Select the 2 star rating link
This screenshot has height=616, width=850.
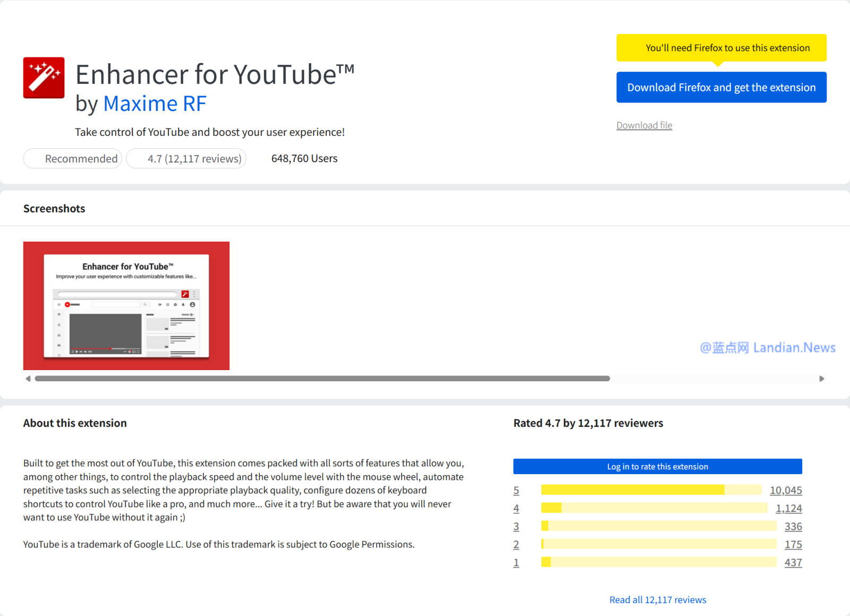click(x=516, y=545)
